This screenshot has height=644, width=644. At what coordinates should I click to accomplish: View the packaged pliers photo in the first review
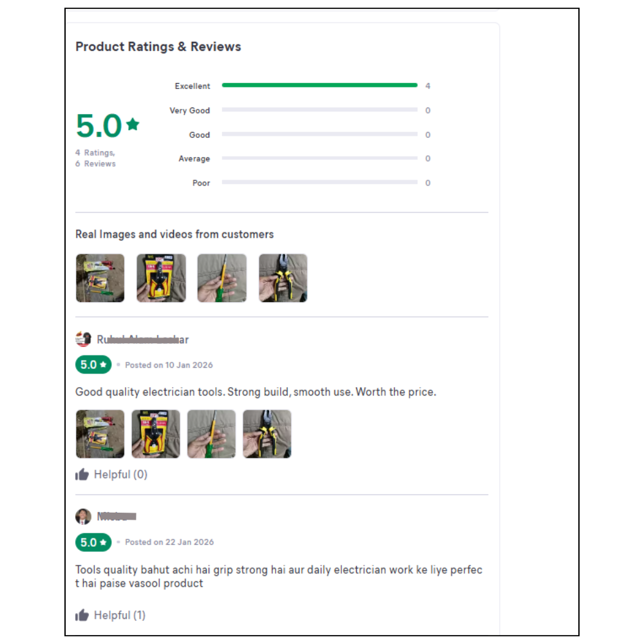pyautogui.click(x=156, y=434)
